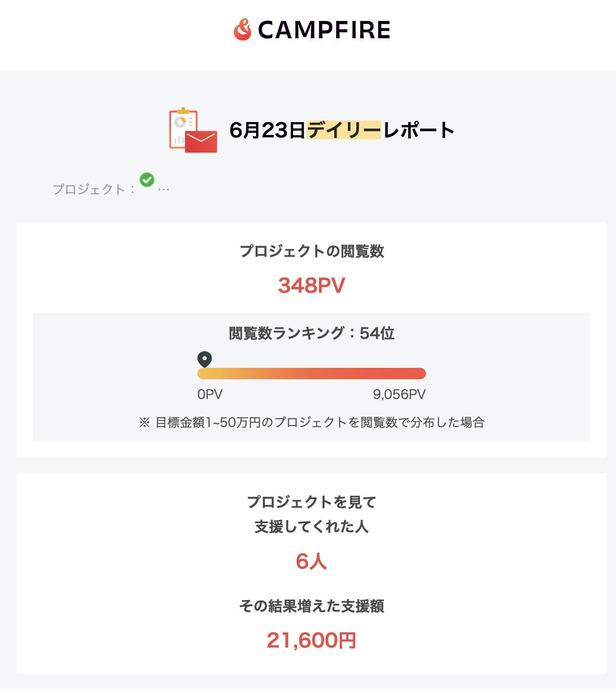Click the 支援してくれた人 heading
Viewport: 616px width, 691px height.
point(312,527)
